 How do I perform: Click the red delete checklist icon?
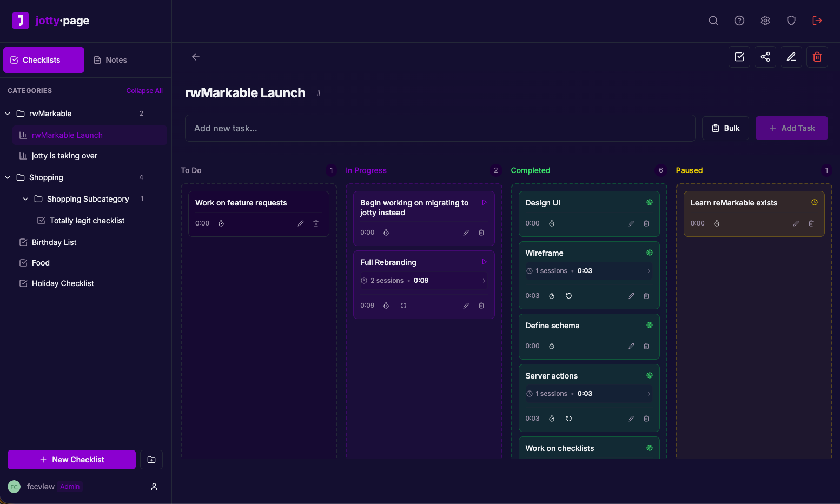[817, 57]
